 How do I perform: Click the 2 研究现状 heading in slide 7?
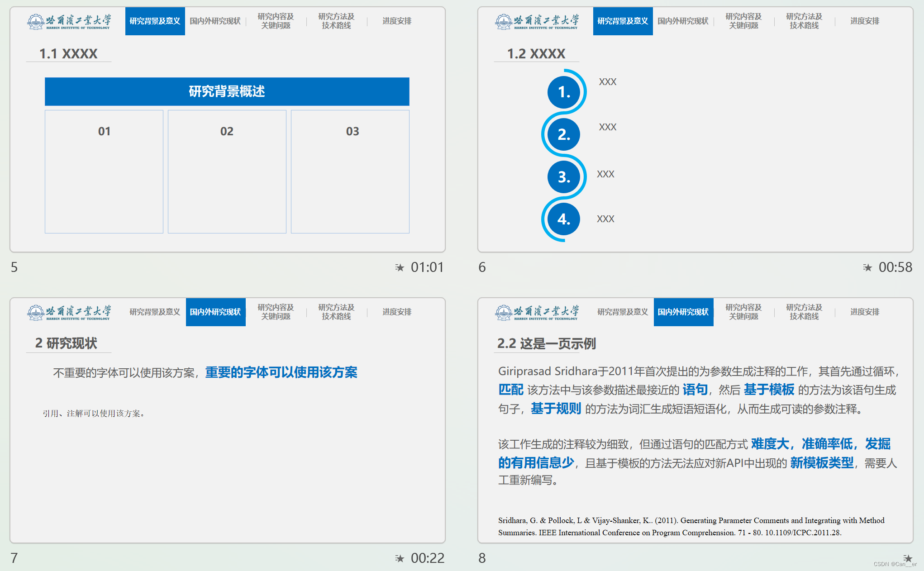[66, 343]
